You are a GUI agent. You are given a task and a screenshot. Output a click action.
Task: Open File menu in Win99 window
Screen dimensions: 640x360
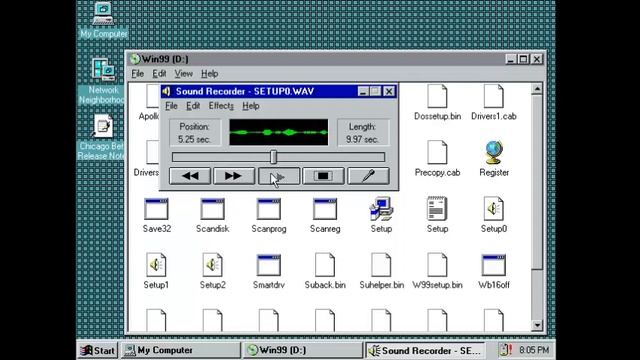(x=138, y=73)
